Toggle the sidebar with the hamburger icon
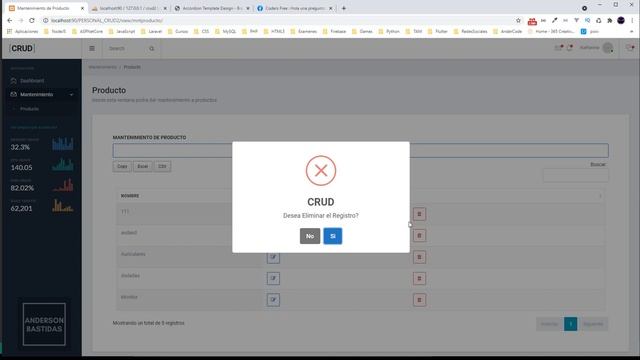640x360 pixels. [92, 49]
